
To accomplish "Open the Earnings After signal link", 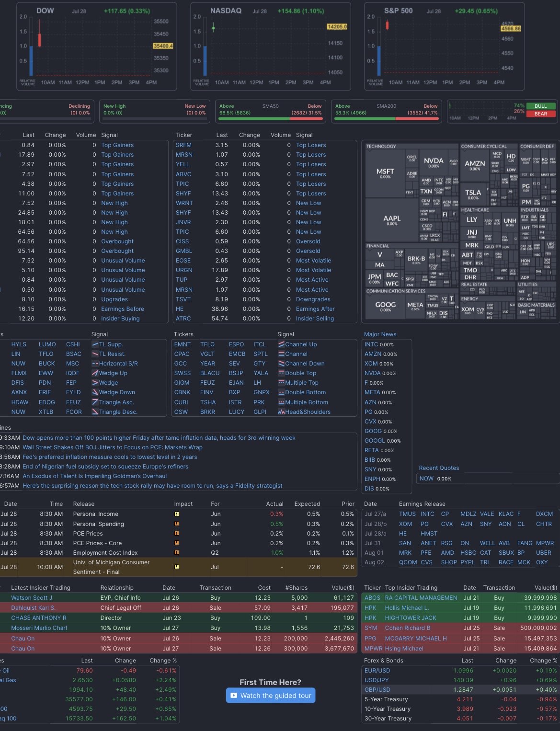I will 315,309.
